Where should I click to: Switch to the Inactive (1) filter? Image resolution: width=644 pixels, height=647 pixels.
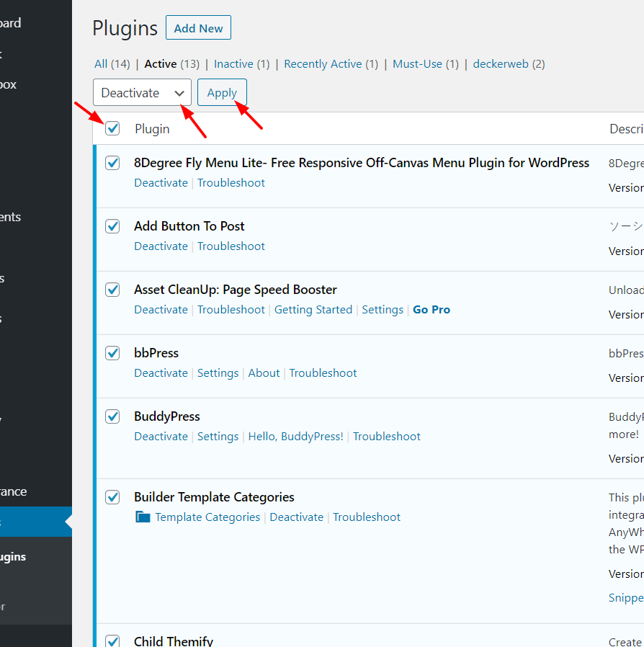click(x=242, y=64)
